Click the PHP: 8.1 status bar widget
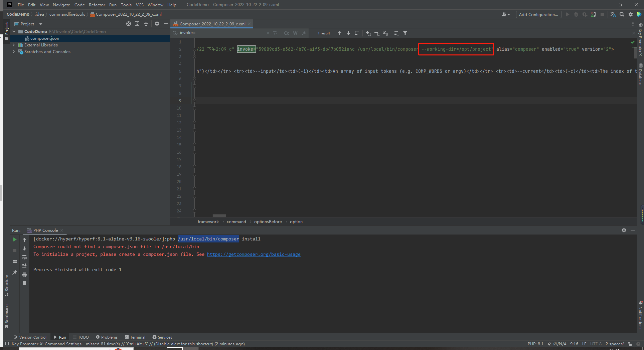644x350 pixels. (535, 344)
